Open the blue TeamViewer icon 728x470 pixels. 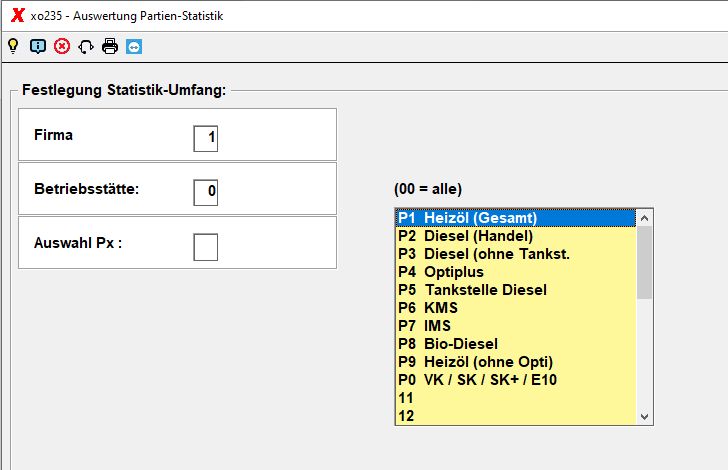click(134, 47)
